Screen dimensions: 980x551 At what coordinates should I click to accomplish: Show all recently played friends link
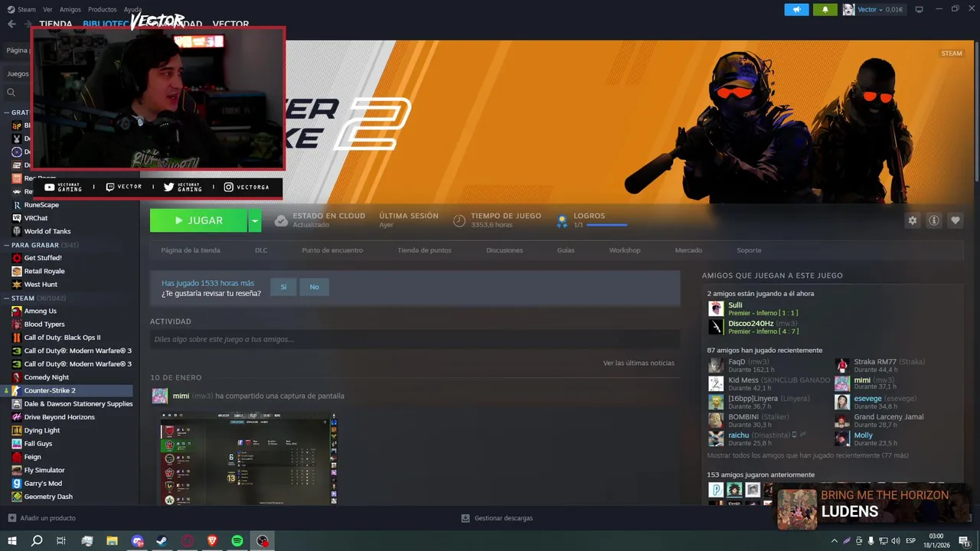pyautogui.click(x=808, y=455)
